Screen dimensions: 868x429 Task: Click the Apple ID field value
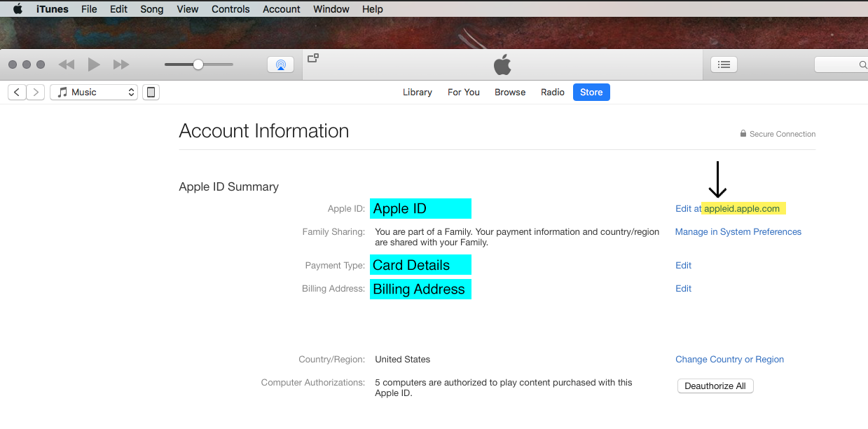tap(420, 208)
